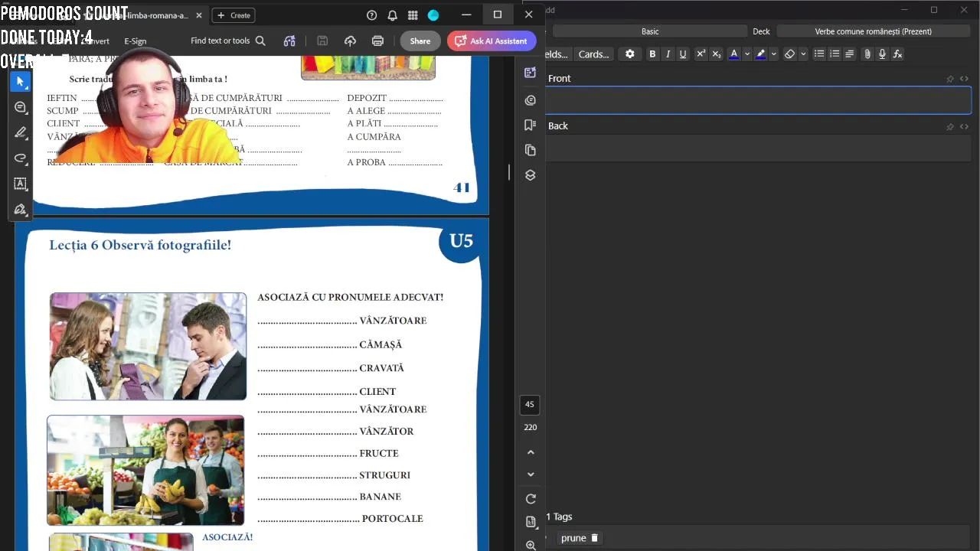
Task: Toggle sticky pin on Front field
Action: tap(950, 79)
